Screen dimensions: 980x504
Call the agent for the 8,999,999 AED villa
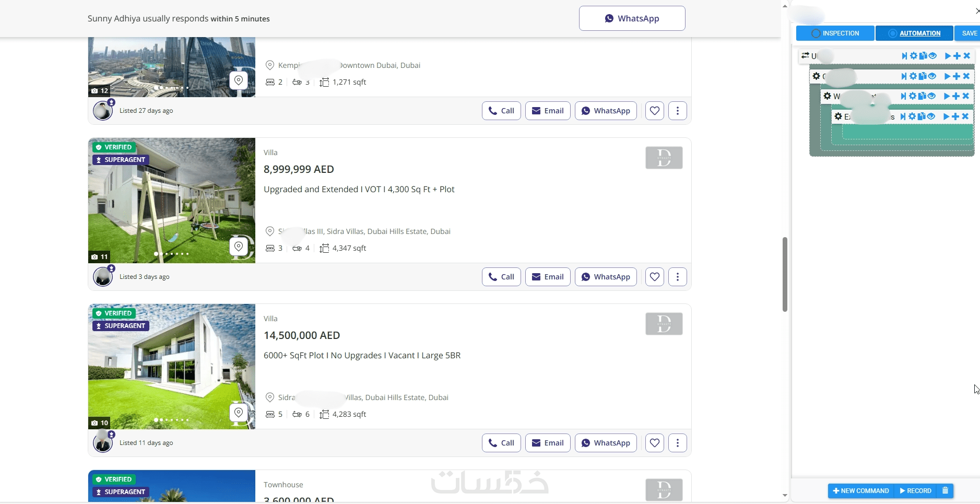pyautogui.click(x=501, y=277)
